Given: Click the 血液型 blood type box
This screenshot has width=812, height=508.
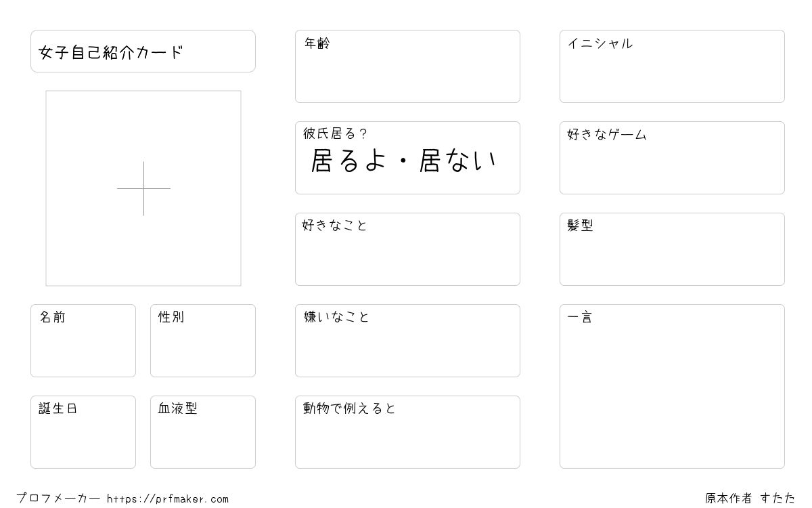Looking at the screenshot, I should [x=203, y=432].
